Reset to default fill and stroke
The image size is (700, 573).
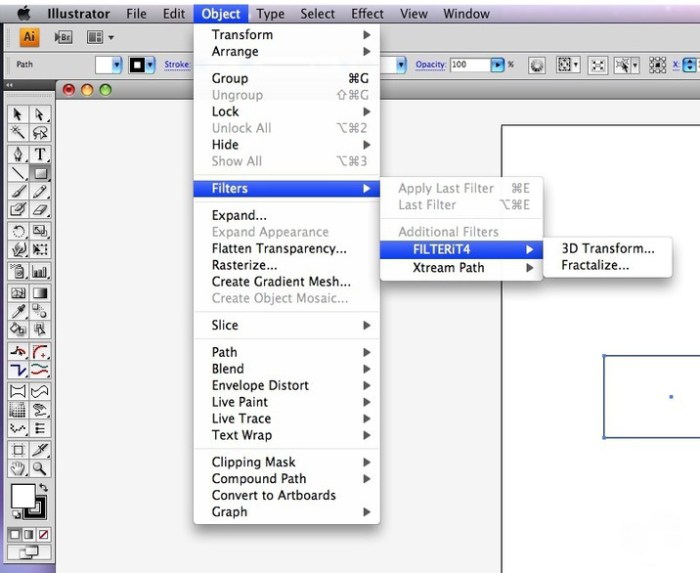[16, 515]
